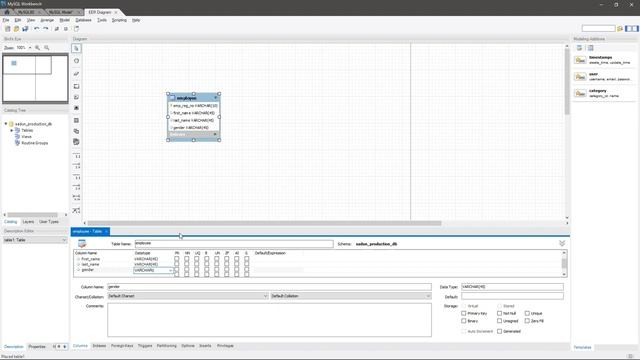640x360 pixels.
Task: Switch to the Triggers tab
Action: tap(145, 346)
